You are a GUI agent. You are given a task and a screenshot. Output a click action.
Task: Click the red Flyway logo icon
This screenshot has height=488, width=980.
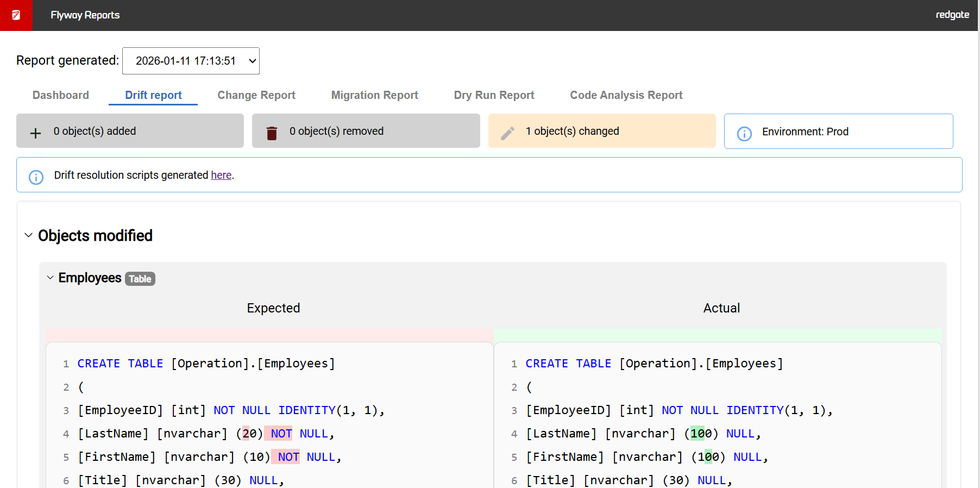(x=16, y=15)
